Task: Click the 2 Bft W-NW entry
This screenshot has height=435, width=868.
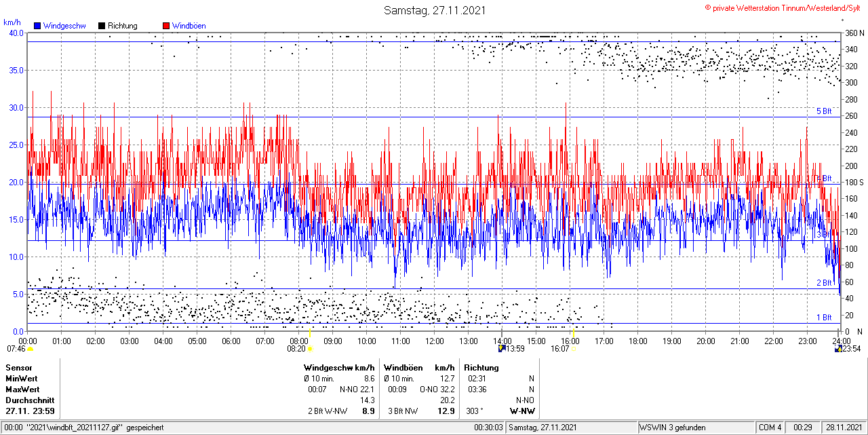Action: (329, 411)
